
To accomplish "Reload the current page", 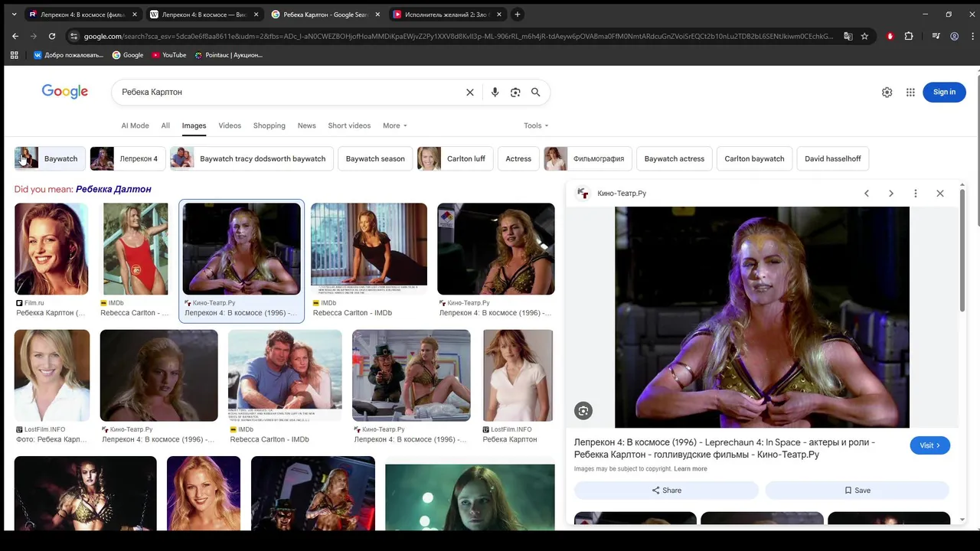I will 52,36.
